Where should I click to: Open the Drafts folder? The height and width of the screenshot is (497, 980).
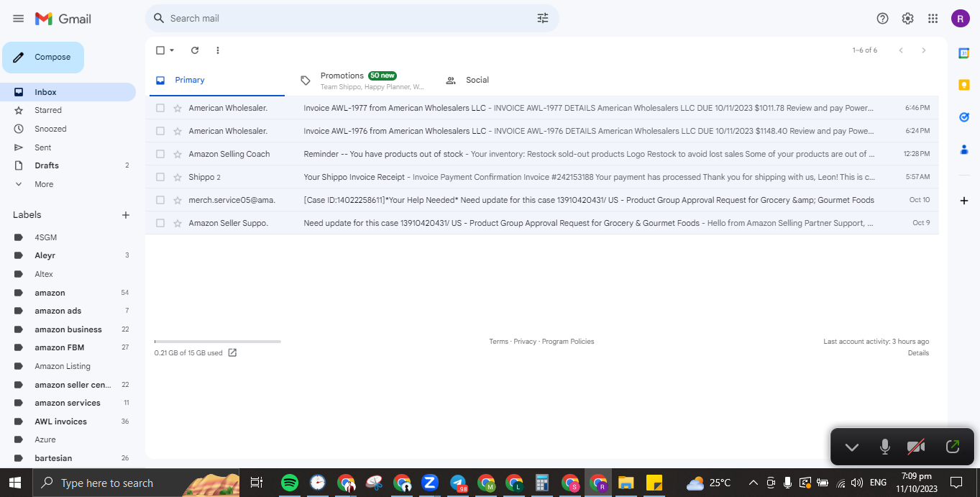click(68, 165)
